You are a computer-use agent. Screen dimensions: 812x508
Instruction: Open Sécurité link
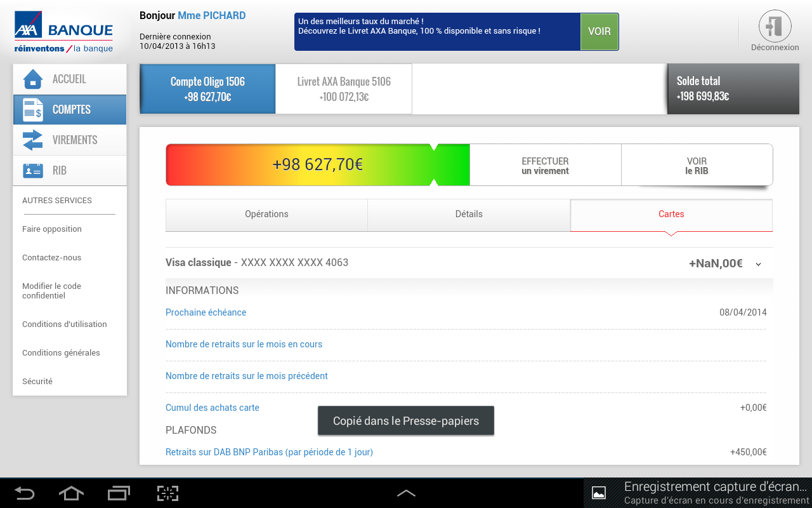(x=37, y=382)
